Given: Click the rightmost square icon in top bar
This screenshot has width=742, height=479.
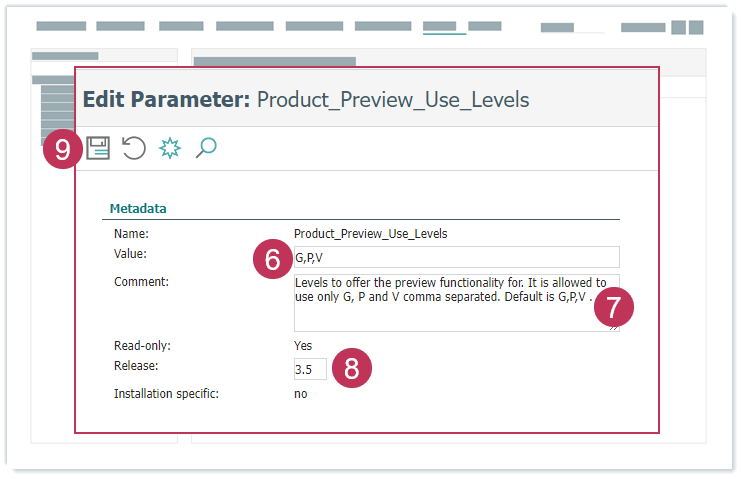Looking at the screenshot, I should (x=695, y=27).
